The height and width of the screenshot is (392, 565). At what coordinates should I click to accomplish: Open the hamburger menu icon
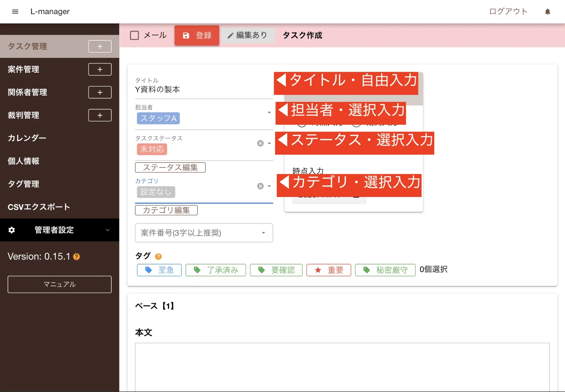pos(15,12)
